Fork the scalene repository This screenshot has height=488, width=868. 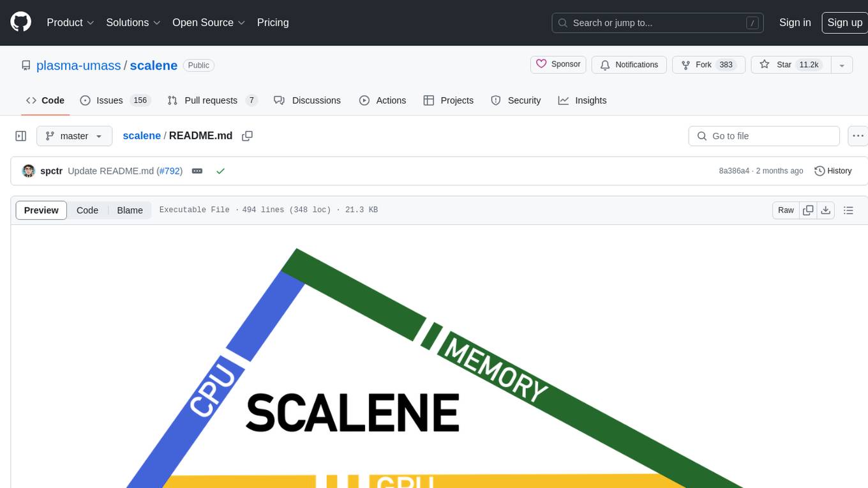pos(708,65)
